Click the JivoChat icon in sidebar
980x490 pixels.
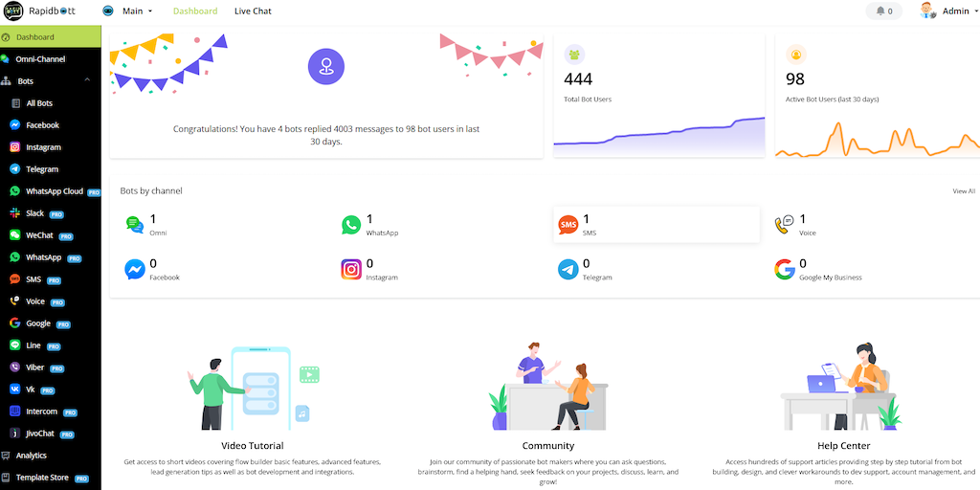click(15, 434)
